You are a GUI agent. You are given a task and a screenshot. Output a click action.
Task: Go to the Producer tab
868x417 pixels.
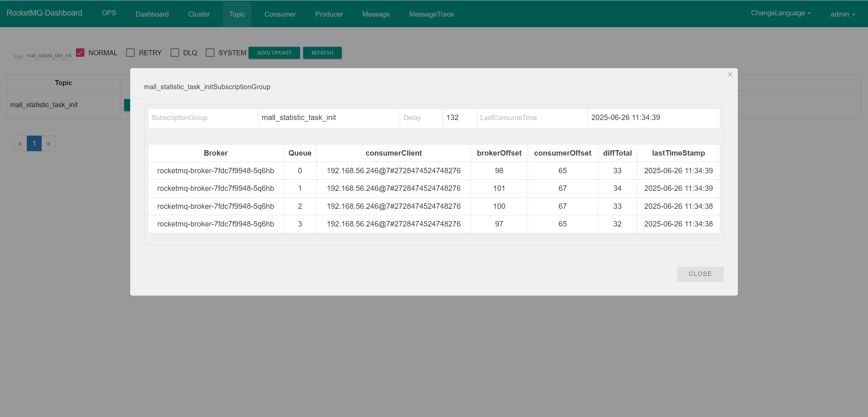click(329, 14)
